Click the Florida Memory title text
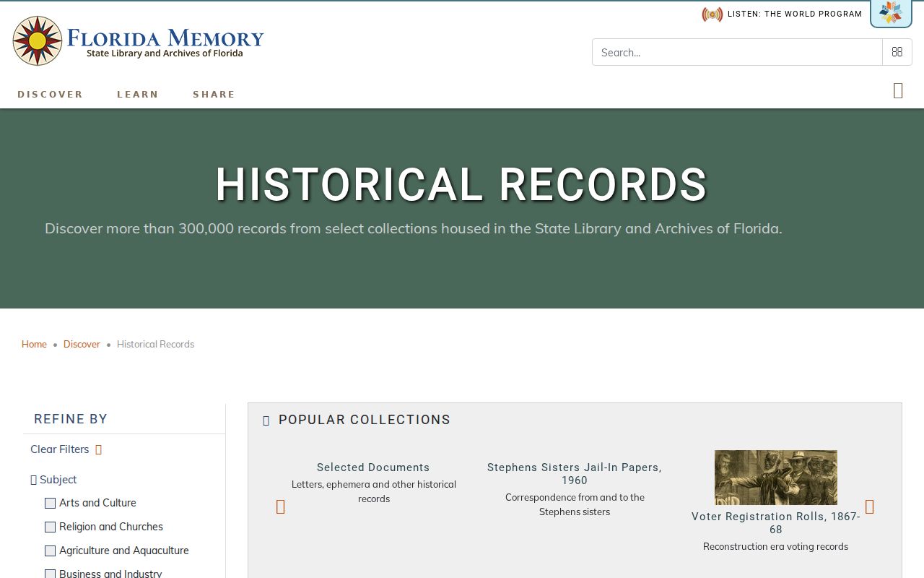 pyautogui.click(x=165, y=38)
